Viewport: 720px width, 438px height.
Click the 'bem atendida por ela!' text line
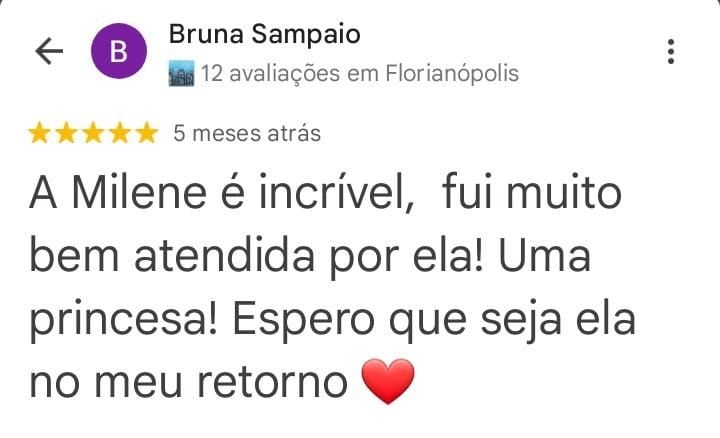[x=256, y=257]
